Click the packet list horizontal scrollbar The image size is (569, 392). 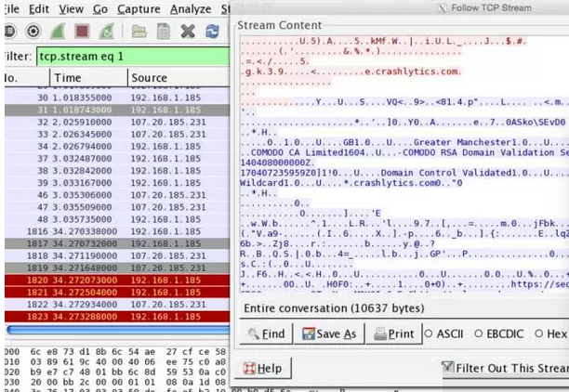click(118, 330)
